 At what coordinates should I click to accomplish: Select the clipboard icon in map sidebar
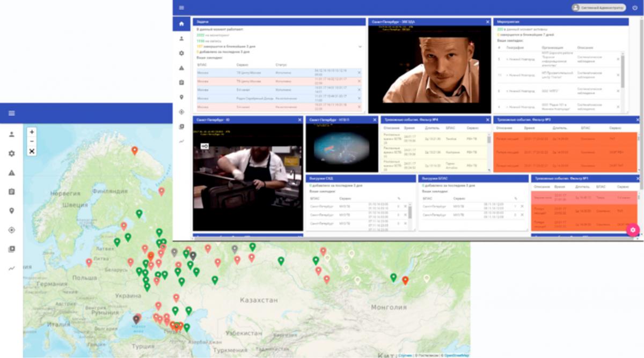(12, 192)
